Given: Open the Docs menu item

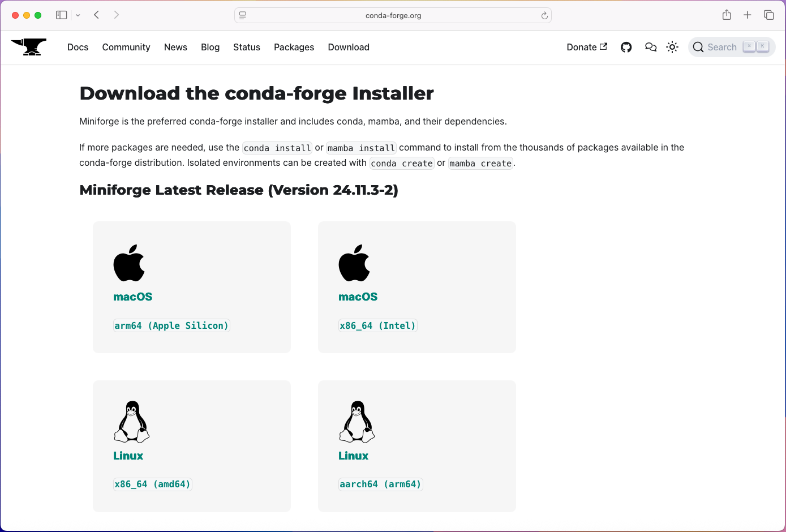Looking at the screenshot, I should click(78, 48).
